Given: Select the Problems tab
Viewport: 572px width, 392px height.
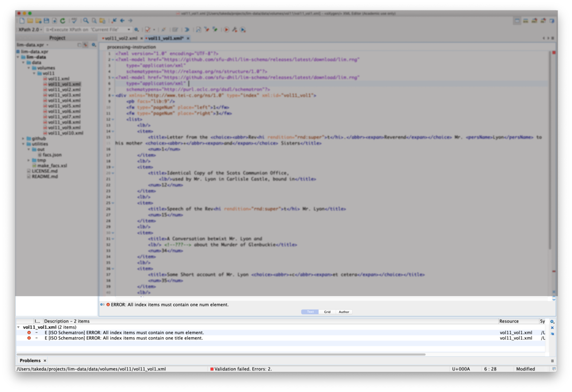Looking at the screenshot, I should click(30, 361).
